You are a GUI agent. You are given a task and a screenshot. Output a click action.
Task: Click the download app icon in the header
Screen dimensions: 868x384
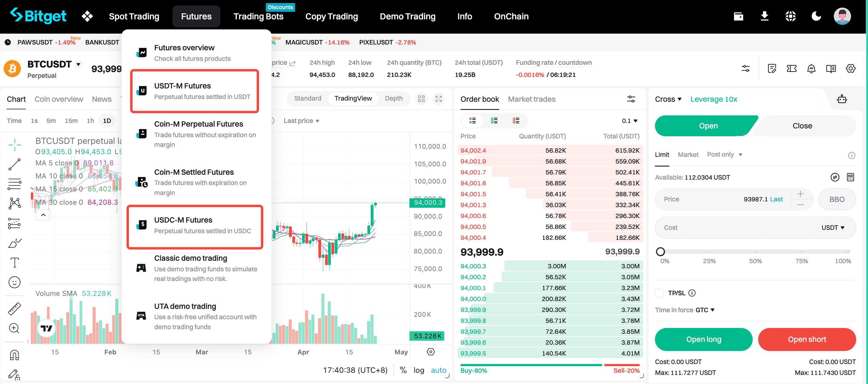click(x=764, y=16)
